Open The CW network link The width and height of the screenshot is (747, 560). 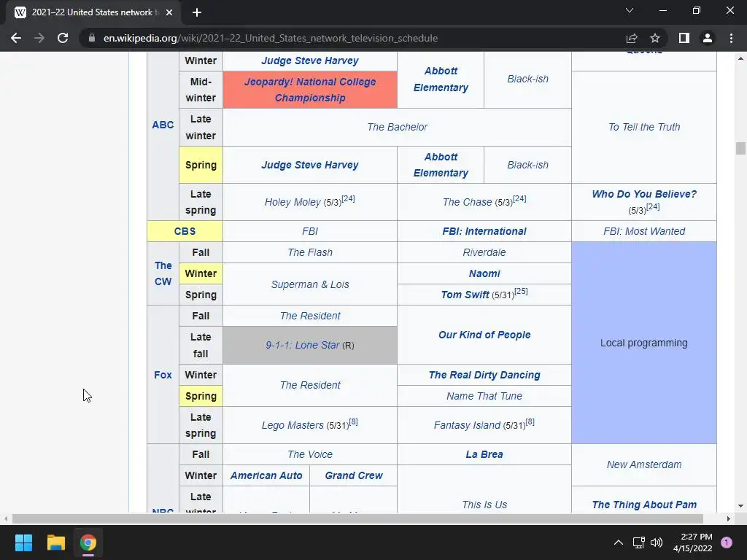tap(163, 273)
